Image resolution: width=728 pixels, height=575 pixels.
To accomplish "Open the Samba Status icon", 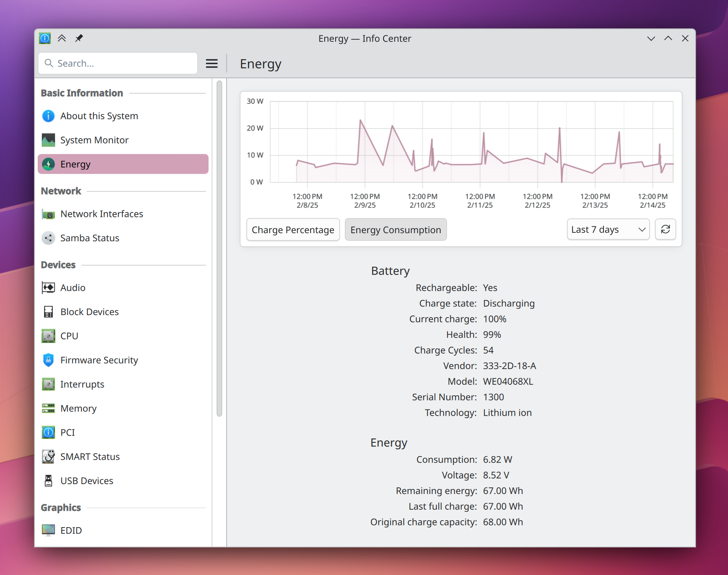I will pyautogui.click(x=48, y=238).
